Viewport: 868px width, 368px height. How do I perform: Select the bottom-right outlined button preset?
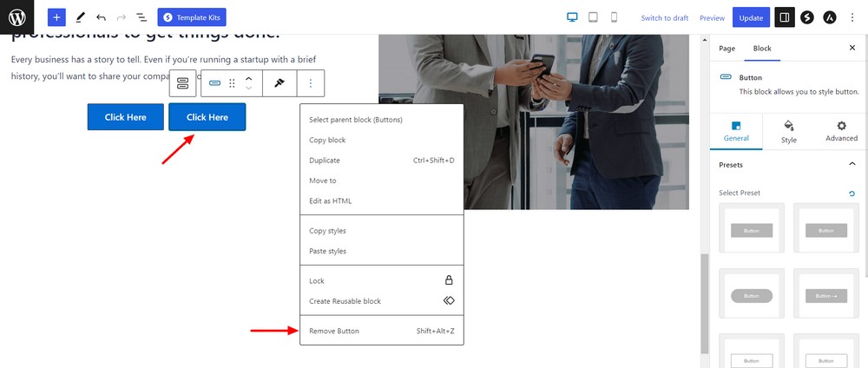[x=826, y=351]
